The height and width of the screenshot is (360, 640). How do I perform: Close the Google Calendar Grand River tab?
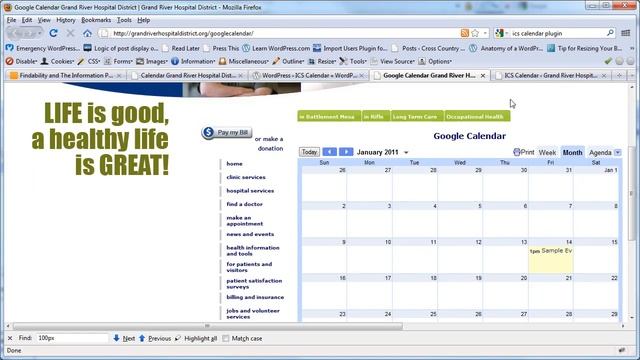(x=483, y=76)
